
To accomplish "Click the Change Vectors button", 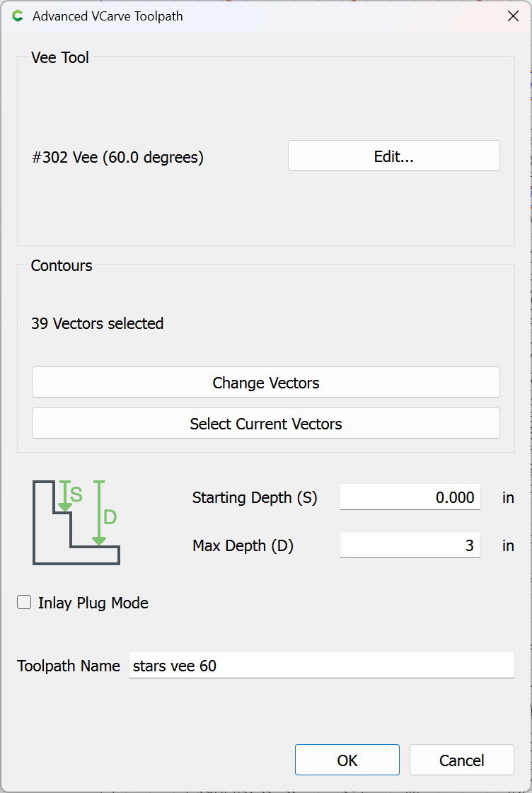I will click(x=266, y=382).
